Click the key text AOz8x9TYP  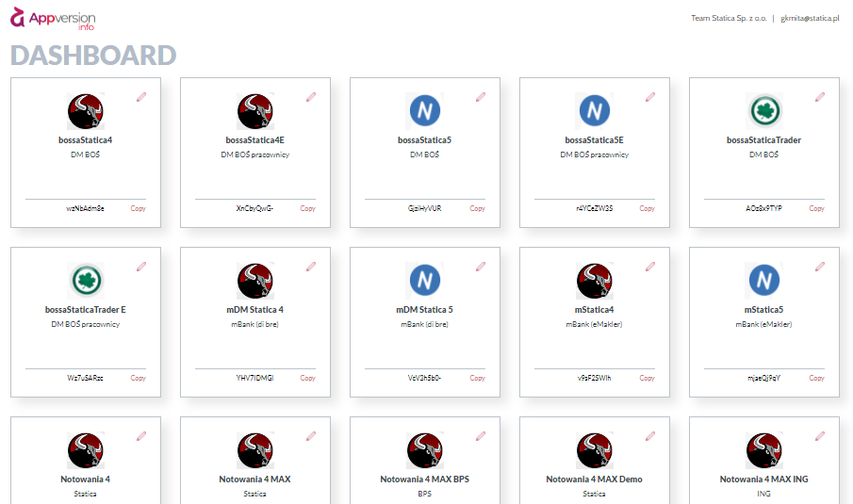click(x=764, y=208)
